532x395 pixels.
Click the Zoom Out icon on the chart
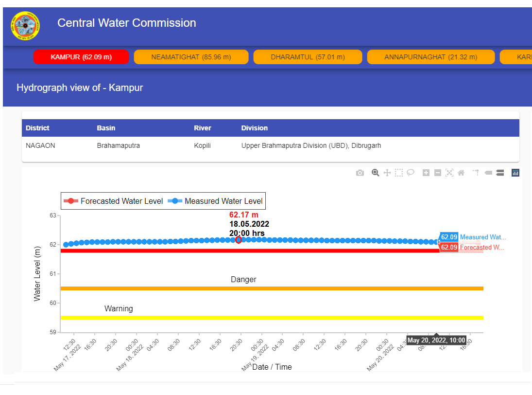437,173
